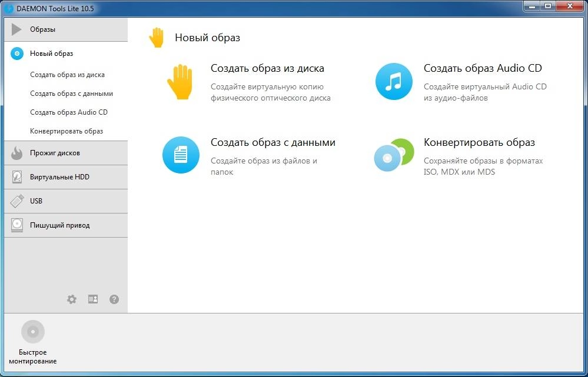Click the hard drive icon for Виртуальные HDD
Screen dimensions: 588x377
pos(17,177)
